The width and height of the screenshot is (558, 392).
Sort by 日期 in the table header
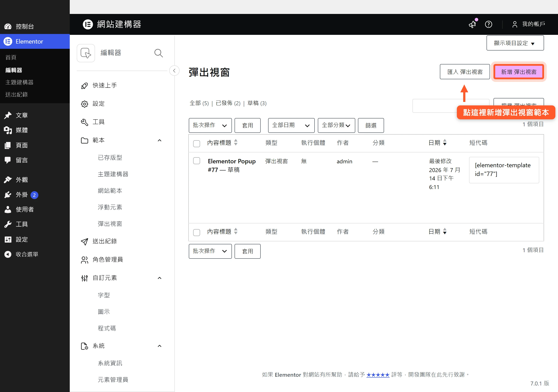pos(437,143)
